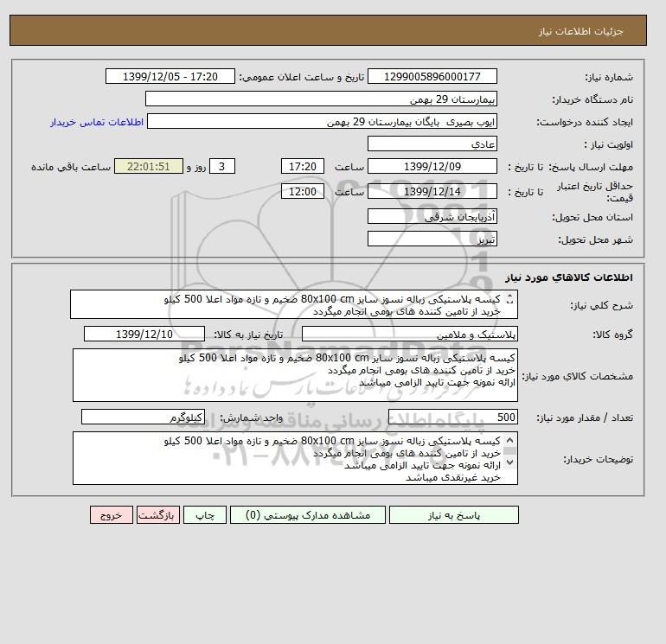The image size is (666, 644).
Task: Click label ایجاد کننده درخواست
Action: [585, 122]
